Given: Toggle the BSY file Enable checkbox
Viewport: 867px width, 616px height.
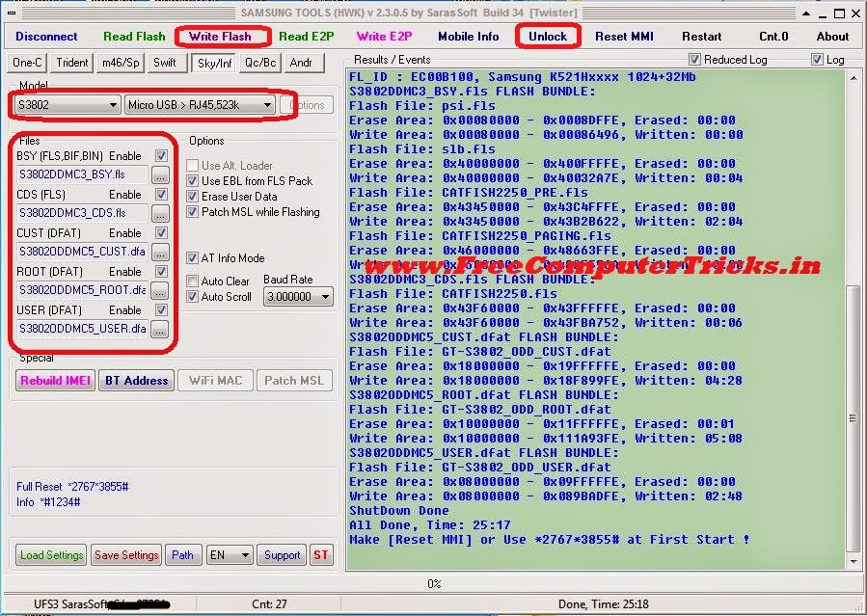Looking at the screenshot, I should (161, 156).
